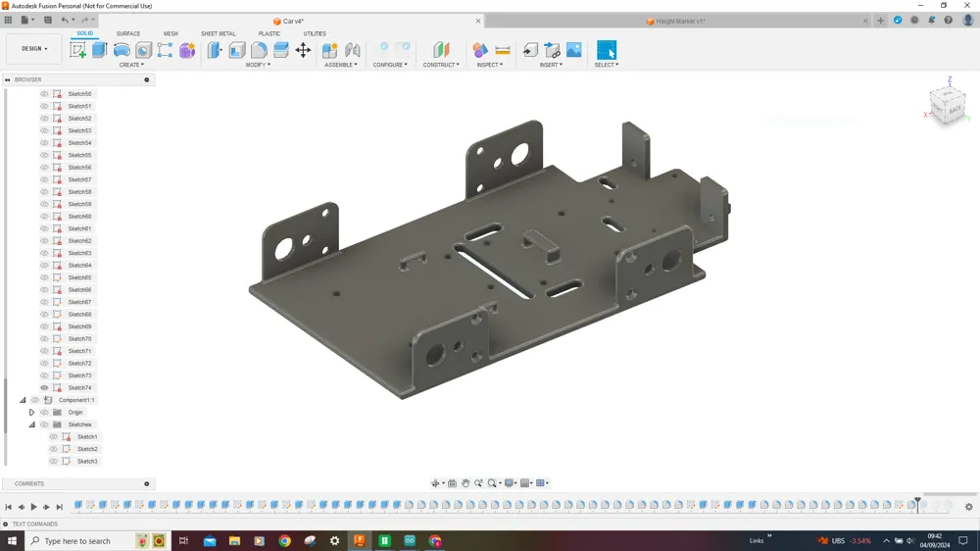Image resolution: width=980 pixels, height=551 pixels.
Task: Open the ASSEMBLE dropdown menu
Action: point(341,65)
